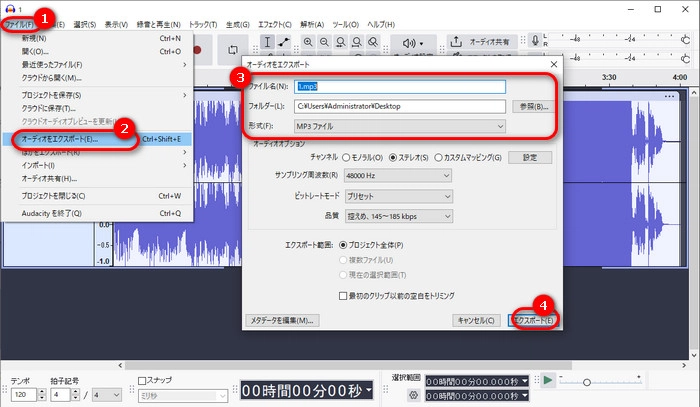The image size is (700, 407).
Task: Select the Selection (I-beam) tool
Action: [x=268, y=43]
